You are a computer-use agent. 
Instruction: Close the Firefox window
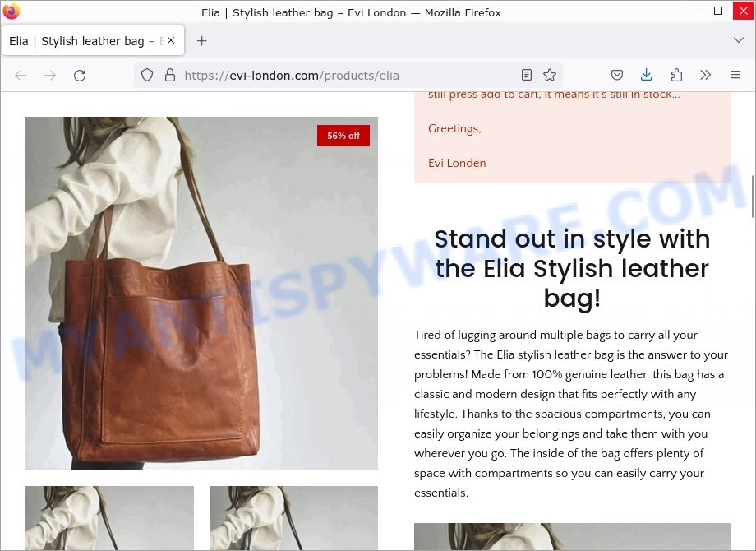[x=744, y=11]
